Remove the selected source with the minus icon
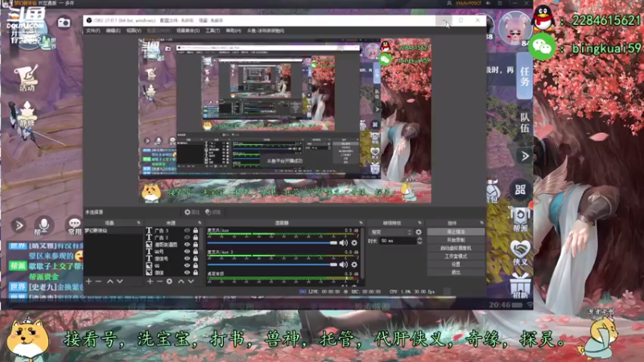 click(x=159, y=281)
